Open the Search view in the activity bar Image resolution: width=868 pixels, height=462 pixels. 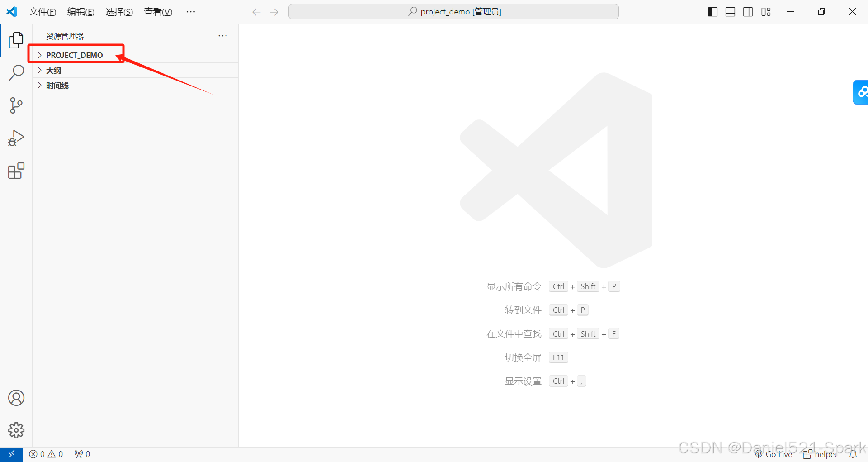pos(16,73)
